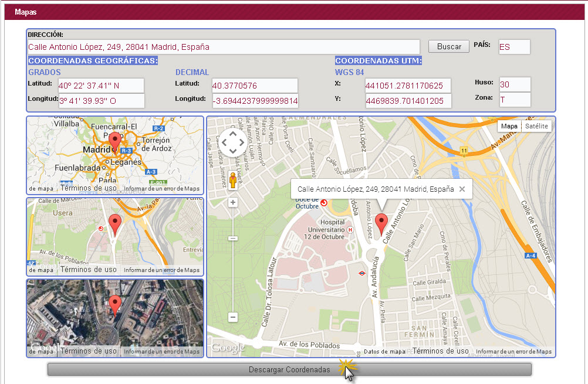
Task: Click the Dirección address field
Action: tap(224, 47)
